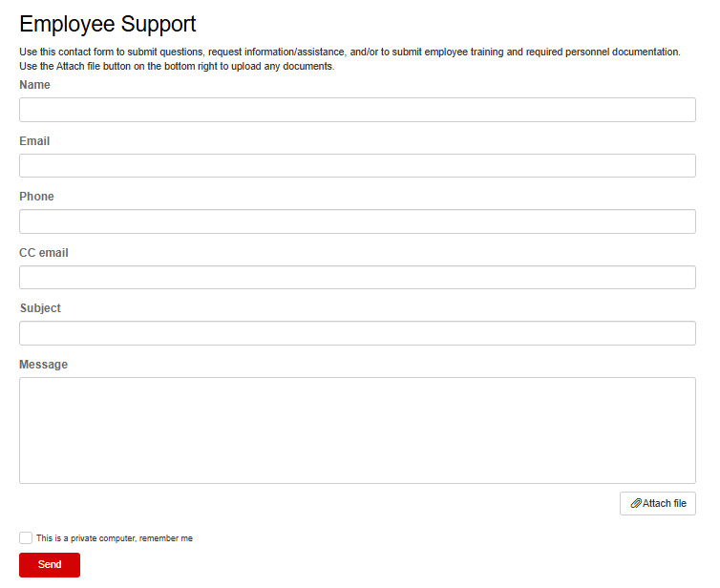Click the Message field label
The height and width of the screenshot is (588, 720).
[43, 365]
